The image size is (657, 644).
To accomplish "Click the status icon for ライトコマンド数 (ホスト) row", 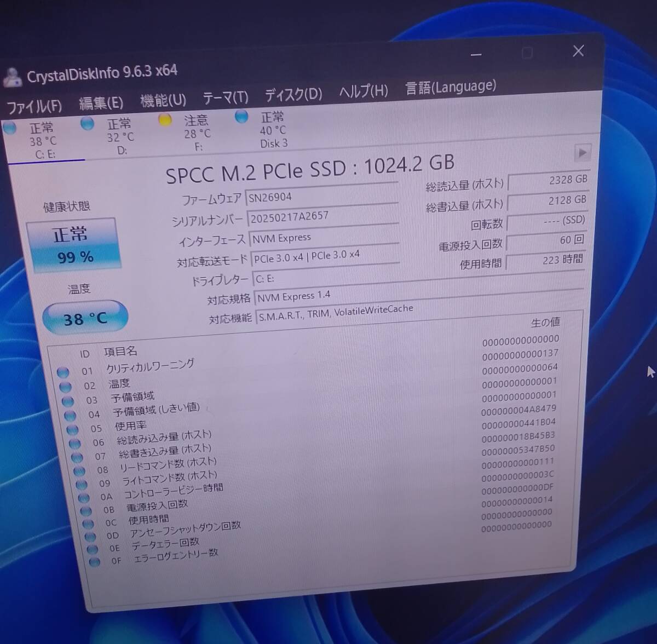I will [82, 485].
